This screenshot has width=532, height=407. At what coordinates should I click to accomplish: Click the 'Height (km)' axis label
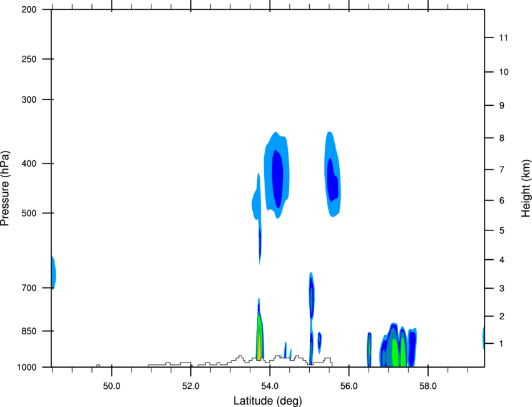click(x=526, y=188)
